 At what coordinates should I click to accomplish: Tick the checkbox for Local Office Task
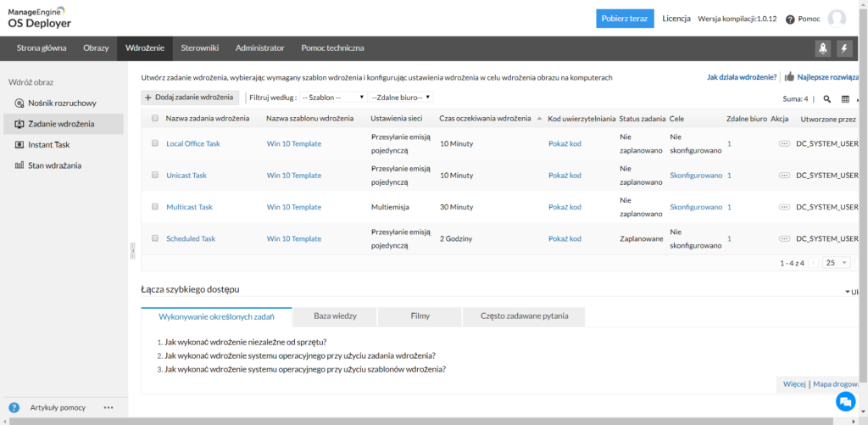tap(155, 143)
